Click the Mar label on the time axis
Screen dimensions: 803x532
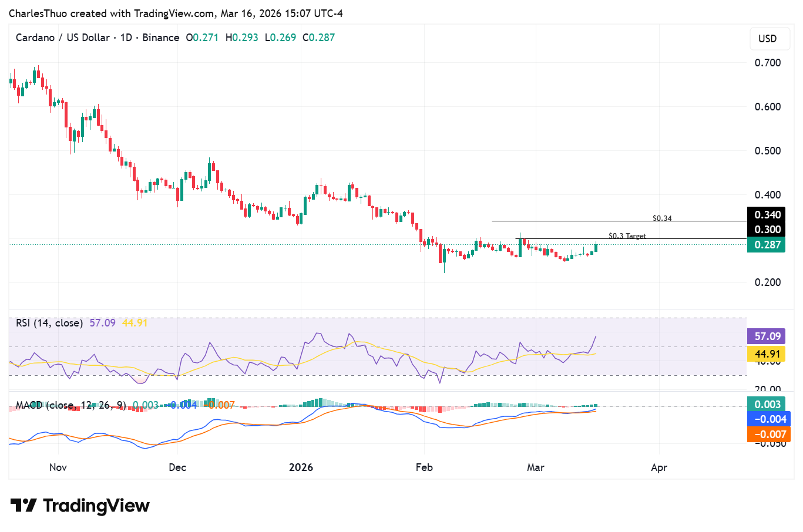coord(535,467)
